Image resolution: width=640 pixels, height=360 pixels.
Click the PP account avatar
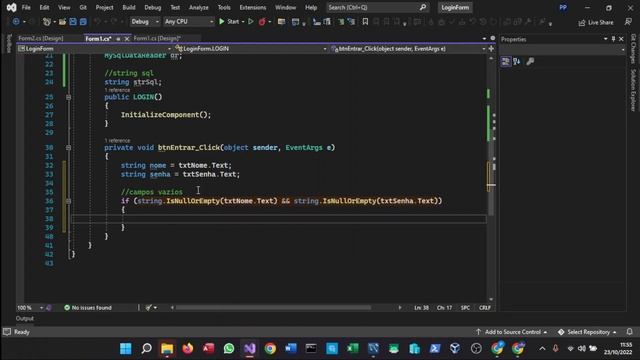click(563, 7)
